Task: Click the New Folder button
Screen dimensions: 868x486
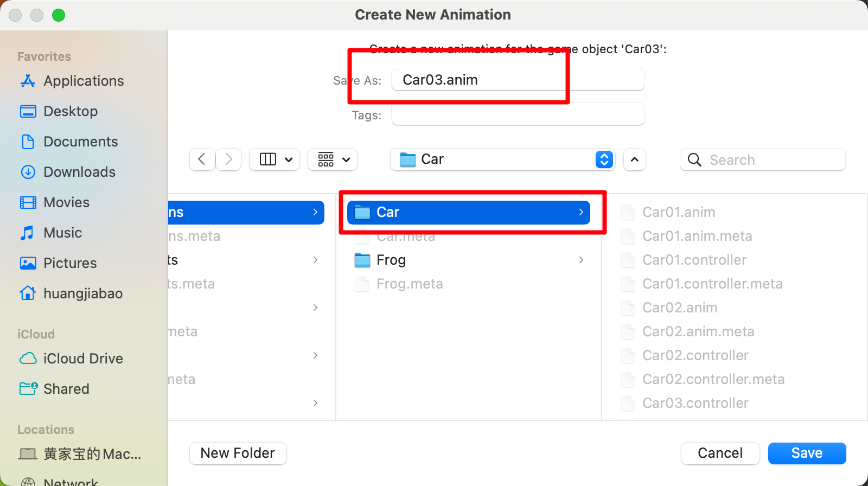Action: 238,453
